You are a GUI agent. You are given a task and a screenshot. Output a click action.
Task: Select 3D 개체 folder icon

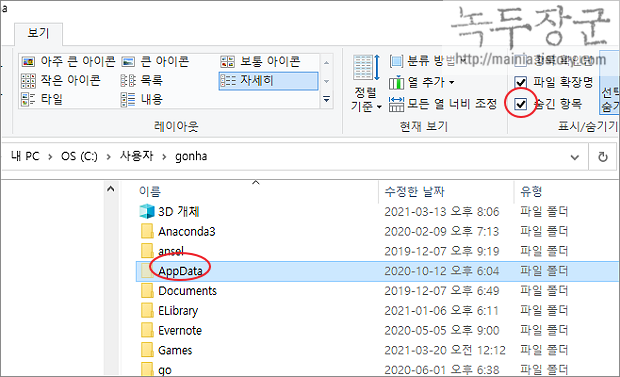tap(147, 212)
